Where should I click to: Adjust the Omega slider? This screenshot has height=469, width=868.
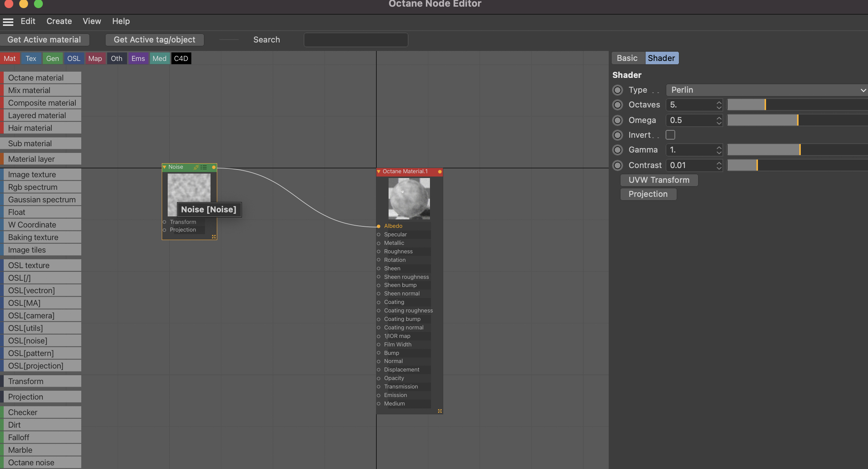click(x=797, y=120)
